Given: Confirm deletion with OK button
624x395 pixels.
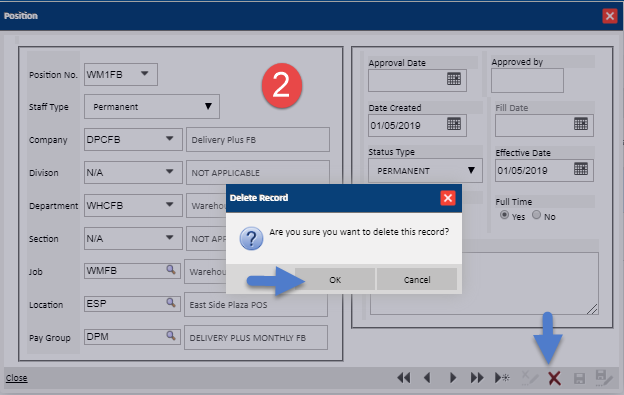Looking at the screenshot, I should pos(335,279).
